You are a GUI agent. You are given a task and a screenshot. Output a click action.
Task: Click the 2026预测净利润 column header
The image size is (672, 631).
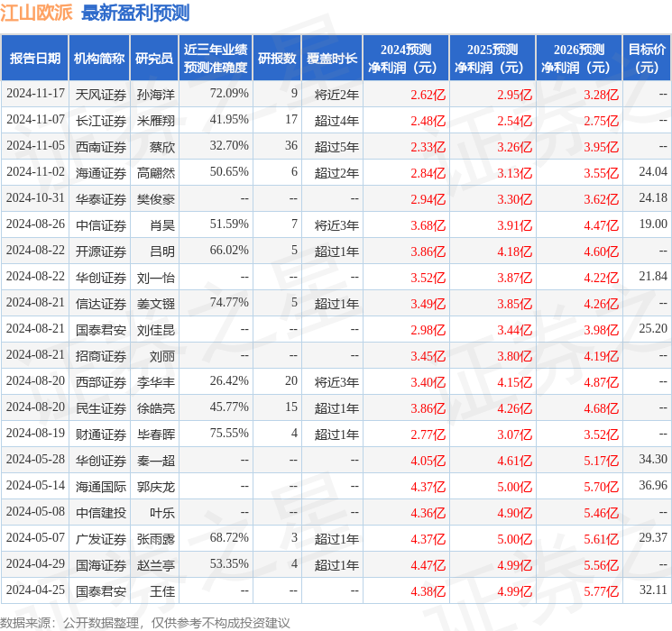579,59
